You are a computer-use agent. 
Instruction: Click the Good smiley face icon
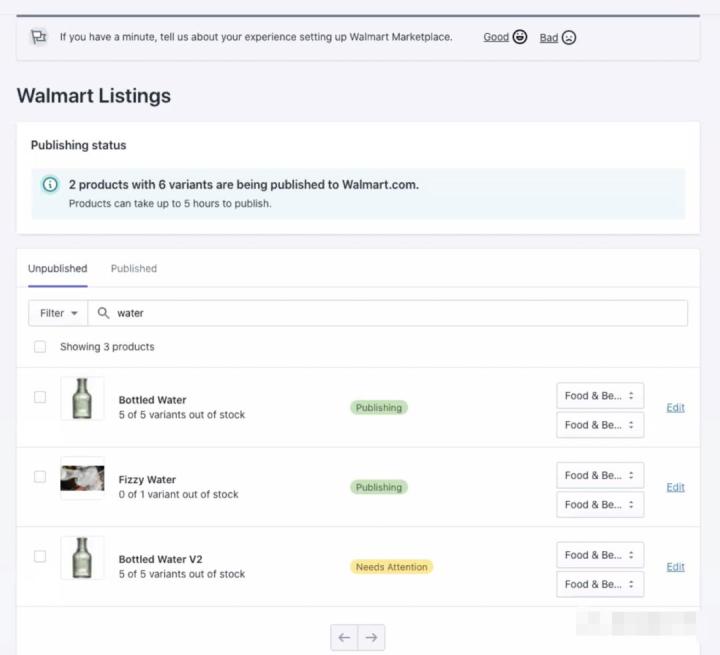point(520,37)
